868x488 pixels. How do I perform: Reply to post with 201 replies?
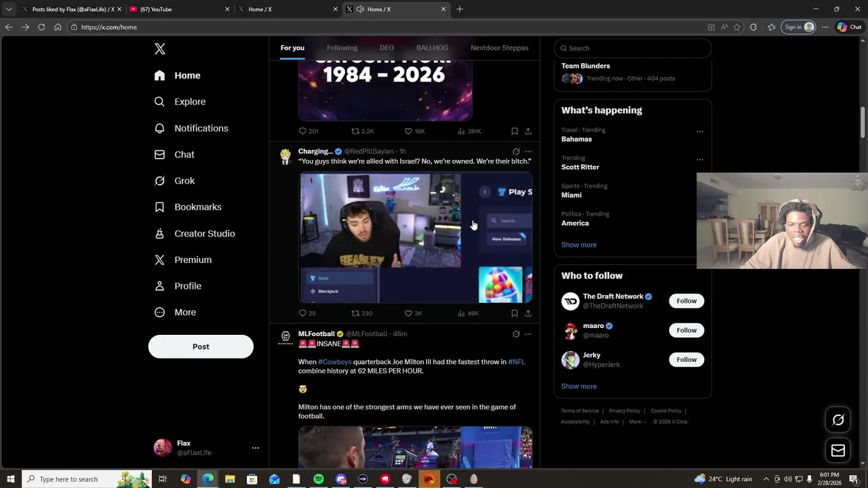(309, 131)
